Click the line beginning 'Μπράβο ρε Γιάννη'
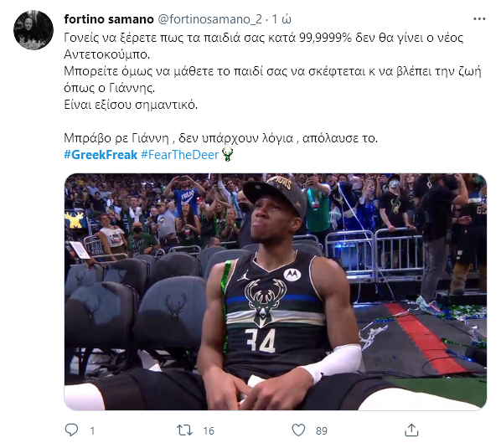The image size is (501, 448). [x=221, y=138]
